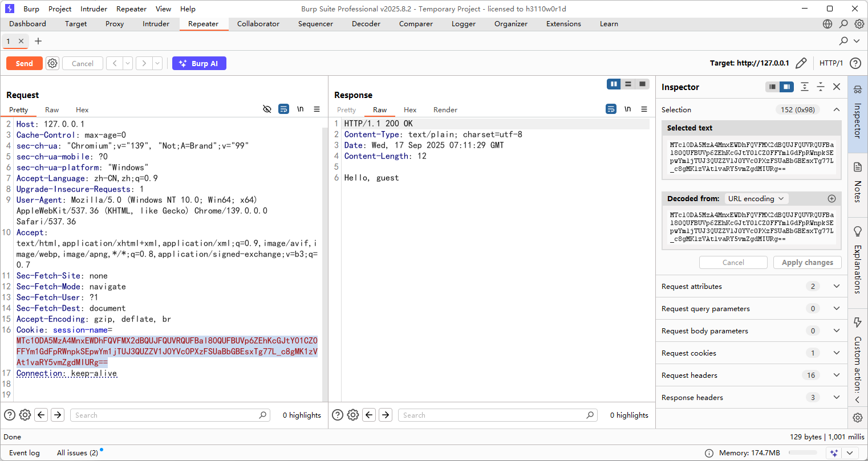Open the Intruder menu
This screenshot has height=461, width=868.
pyautogui.click(x=94, y=9)
